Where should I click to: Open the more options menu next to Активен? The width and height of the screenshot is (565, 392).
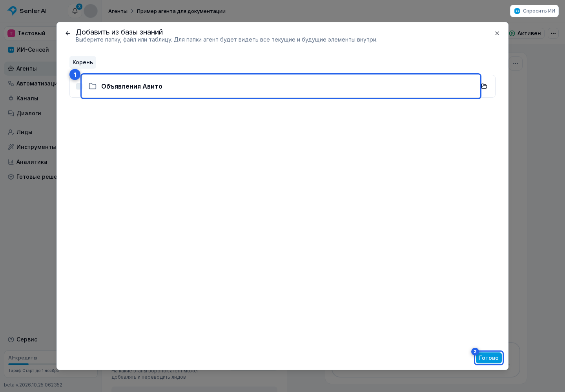553,33
